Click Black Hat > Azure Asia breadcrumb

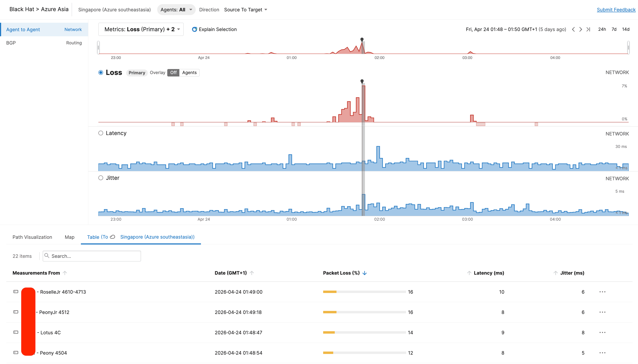pyautogui.click(x=39, y=9)
